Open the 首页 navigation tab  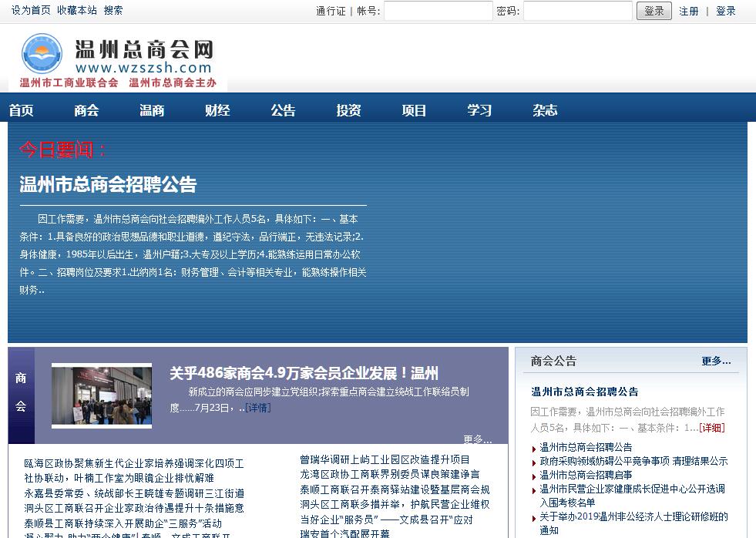(x=22, y=110)
